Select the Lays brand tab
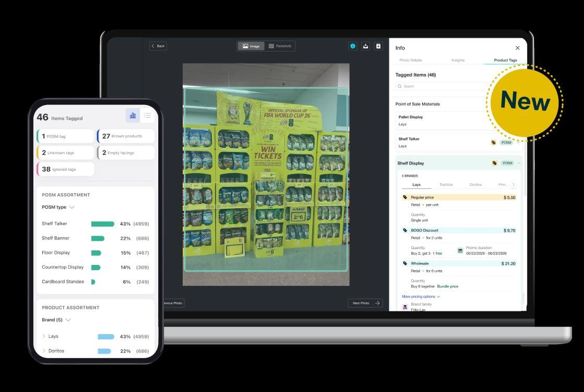 [x=416, y=185]
